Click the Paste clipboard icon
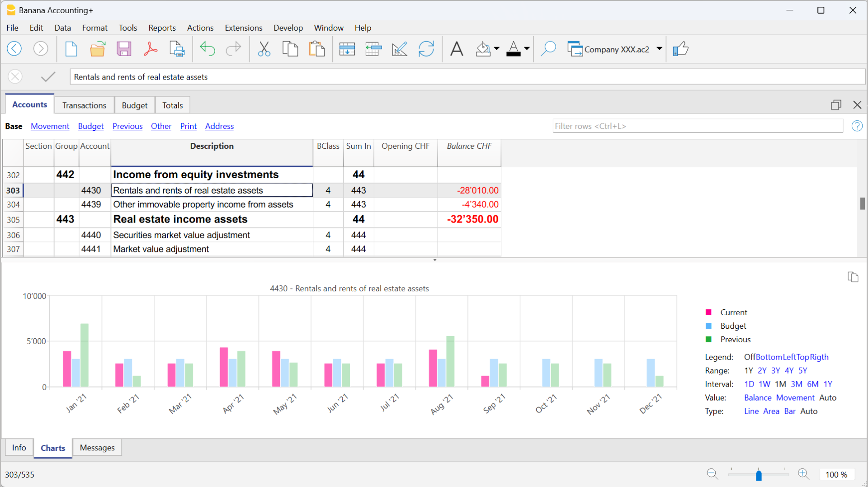 317,49
